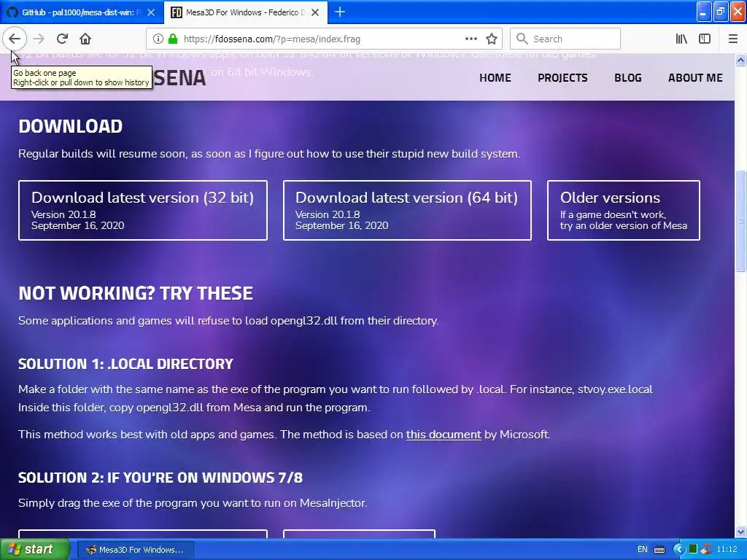Click the green secure connection padlock
The height and width of the screenshot is (560, 747).
173,39
